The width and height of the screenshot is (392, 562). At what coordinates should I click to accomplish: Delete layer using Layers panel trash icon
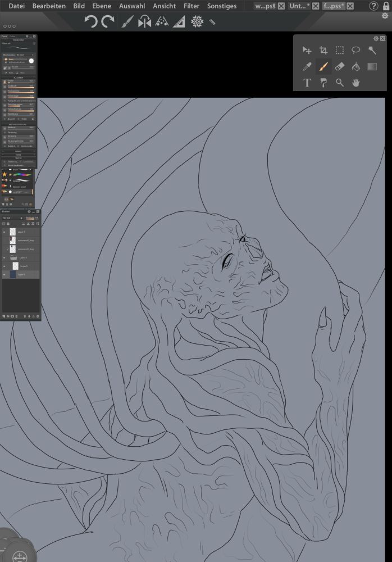pyautogui.click(x=16, y=316)
